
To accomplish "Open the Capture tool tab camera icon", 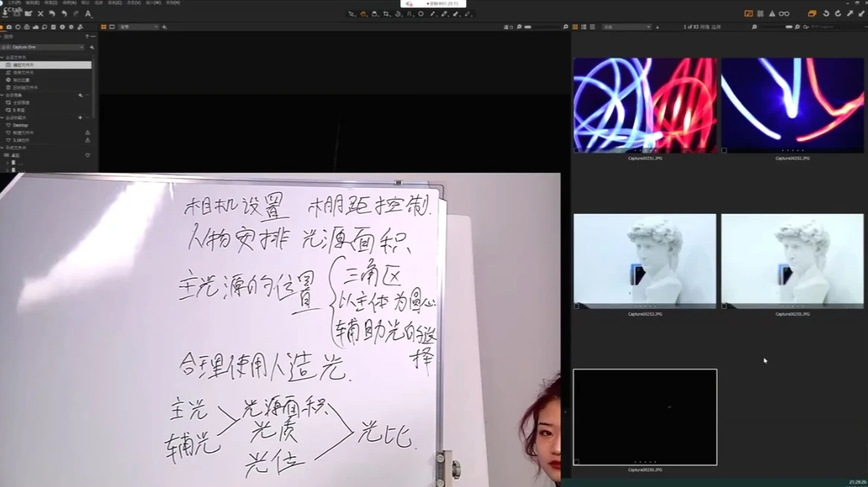I will 10,28.
